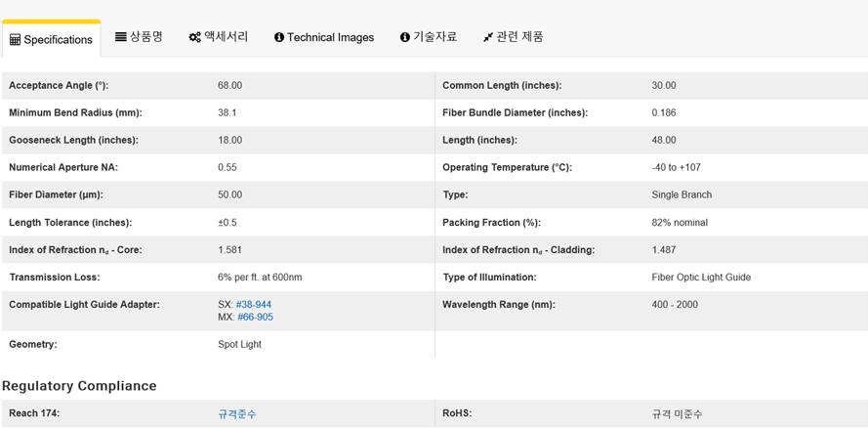Select the Technical Images tab label
868x429 pixels.
coord(330,37)
